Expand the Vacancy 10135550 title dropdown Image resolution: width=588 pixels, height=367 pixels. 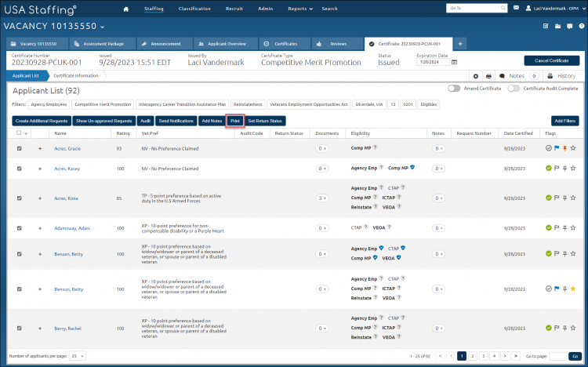[x=103, y=27]
